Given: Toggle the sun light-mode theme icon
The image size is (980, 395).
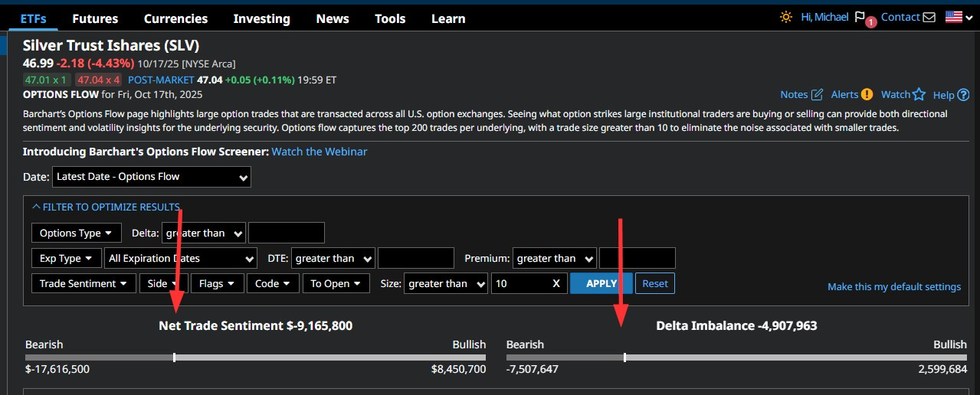Looking at the screenshot, I should click(785, 17).
